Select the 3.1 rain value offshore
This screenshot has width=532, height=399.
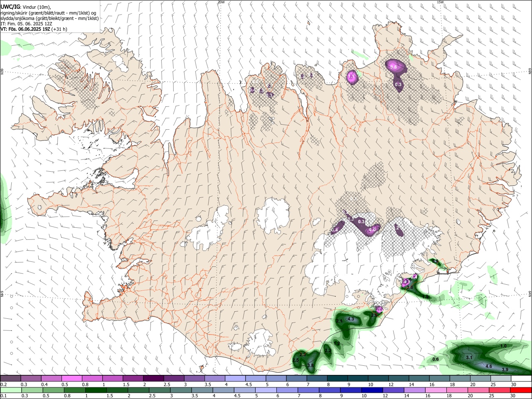click(469, 357)
